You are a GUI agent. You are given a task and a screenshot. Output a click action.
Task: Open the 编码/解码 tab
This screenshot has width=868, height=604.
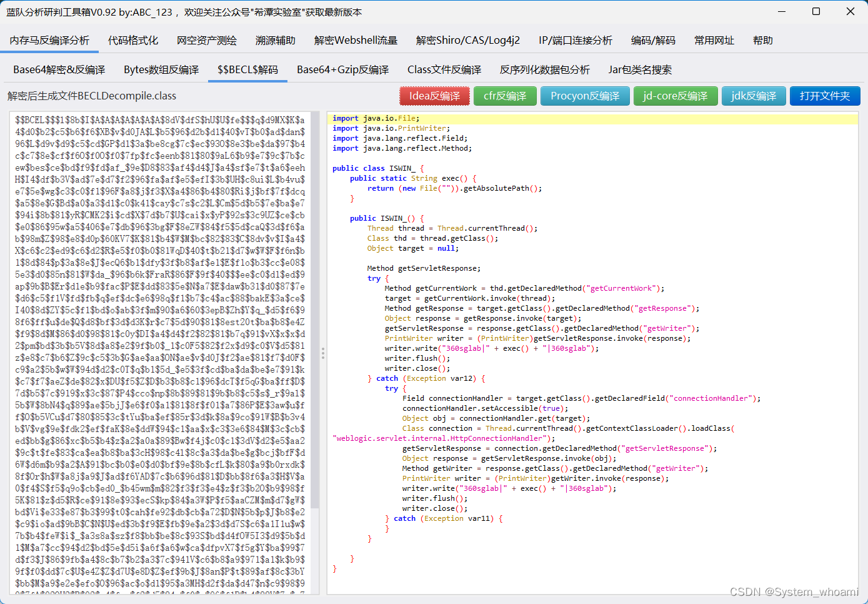coord(653,41)
